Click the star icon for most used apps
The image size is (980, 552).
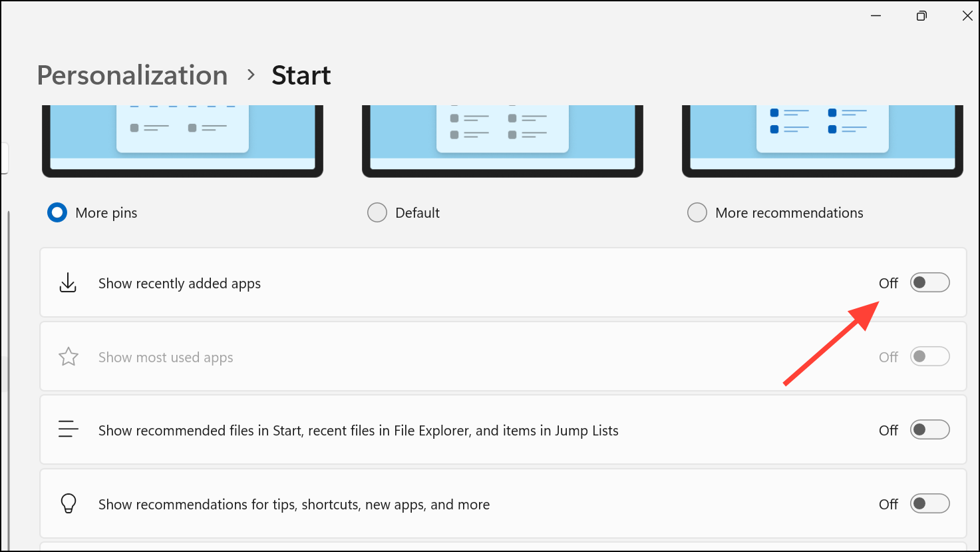pyautogui.click(x=69, y=357)
